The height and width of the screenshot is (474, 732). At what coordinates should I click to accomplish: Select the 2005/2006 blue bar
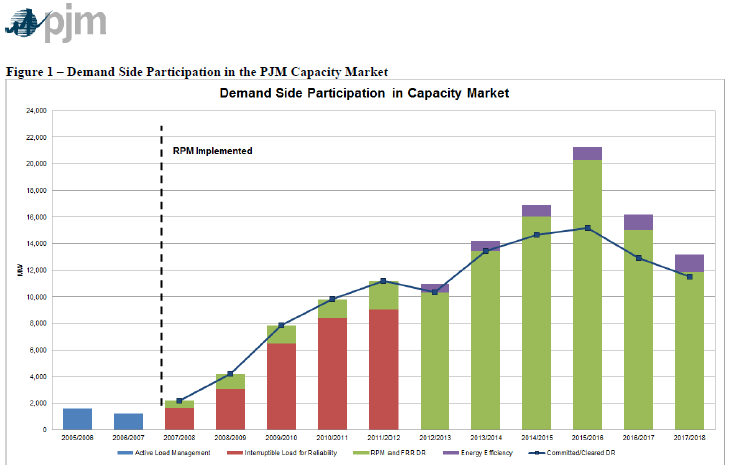[x=77, y=418]
